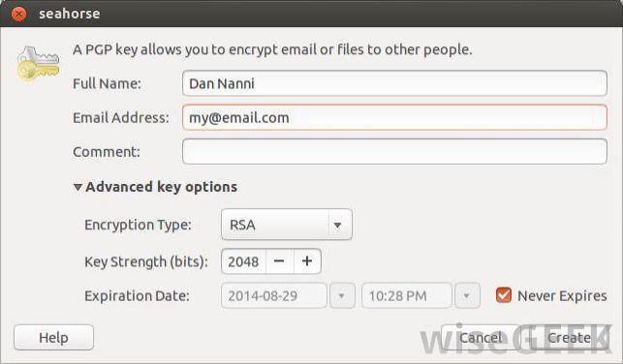Focus the Full Name field

coord(394,83)
